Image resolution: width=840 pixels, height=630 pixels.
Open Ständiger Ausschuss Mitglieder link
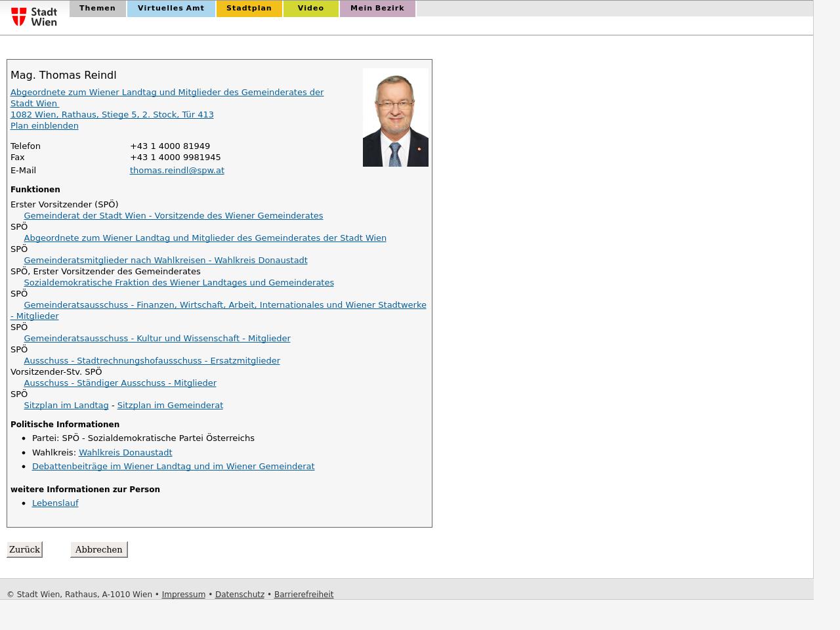pyautogui.click(x=120, y=383)
